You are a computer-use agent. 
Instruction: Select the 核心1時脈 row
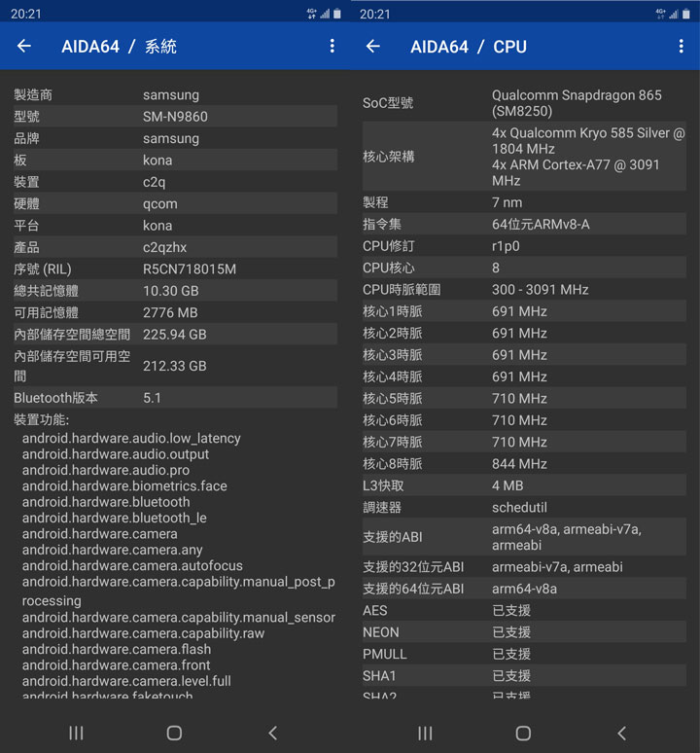(x=524, y=311)
